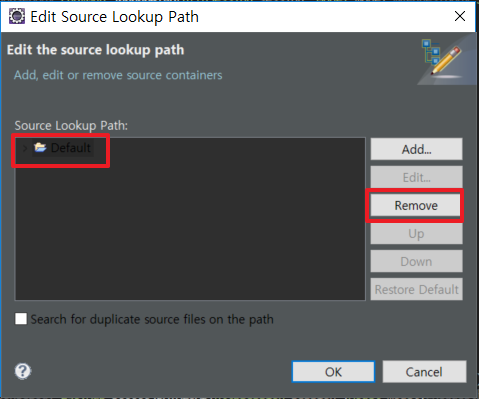Click the Restore Default button
The image size is (479, 399).
(x=416, y=289)
